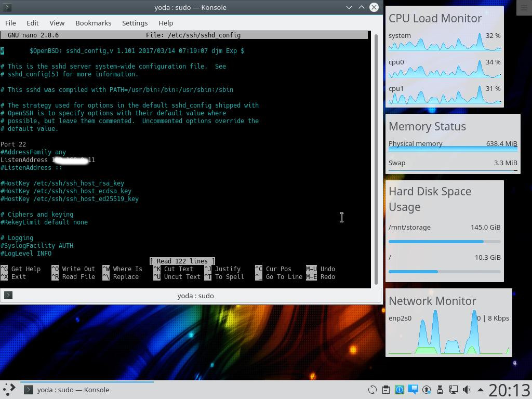This screenshot has height=399, width=532.
Task: Open the clipboard tray icon
Action: [x=386, y=390]
